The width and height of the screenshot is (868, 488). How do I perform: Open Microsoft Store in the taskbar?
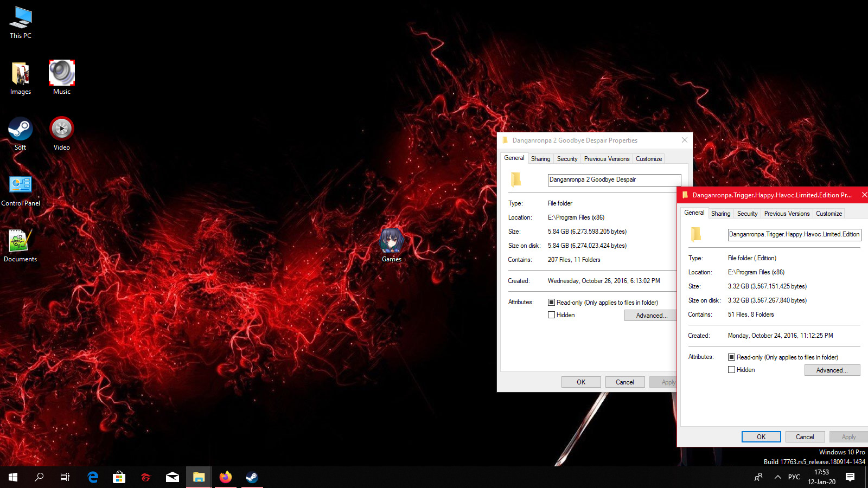(x=119, y=477)
